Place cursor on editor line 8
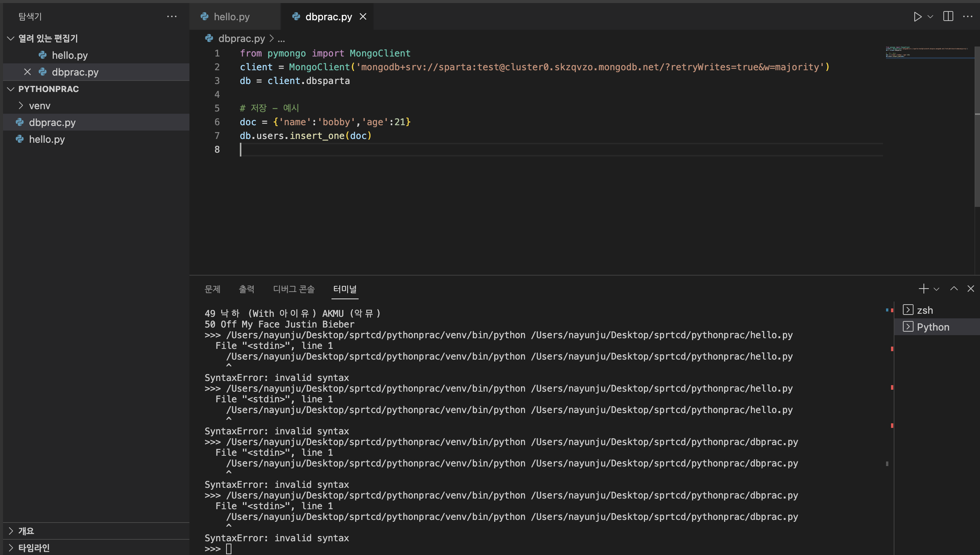This screenshot has height=555, width=980. pos(561,150)
